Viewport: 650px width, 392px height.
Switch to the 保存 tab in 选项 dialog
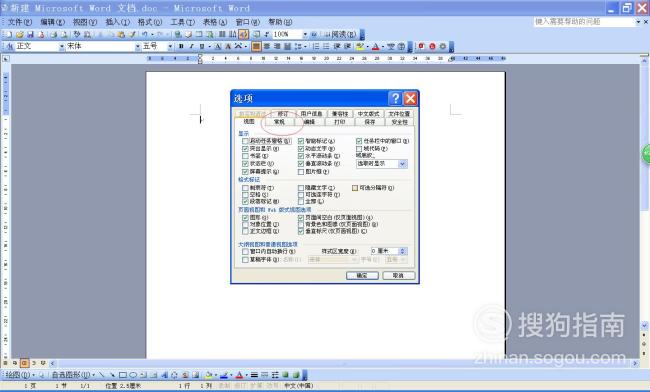[x=370, y=122]
